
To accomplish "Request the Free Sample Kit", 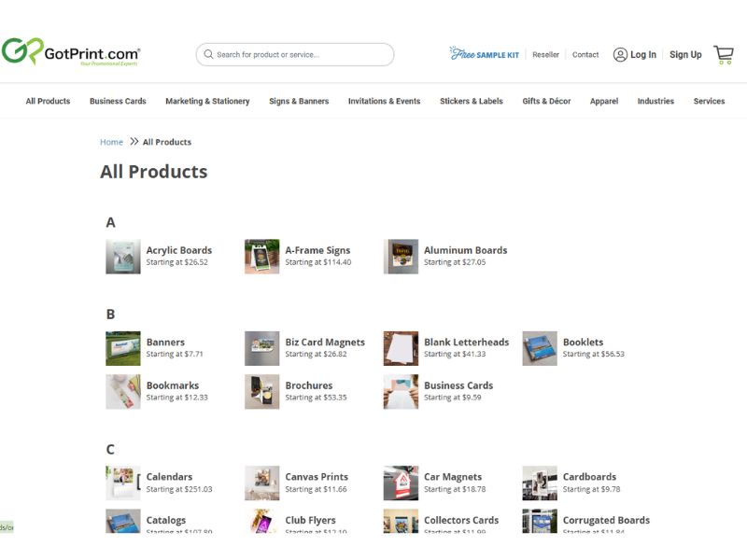I will point(486,54).
